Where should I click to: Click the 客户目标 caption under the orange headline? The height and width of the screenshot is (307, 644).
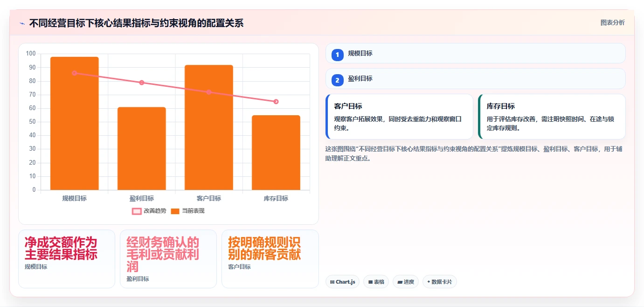[x=239, y=267]
